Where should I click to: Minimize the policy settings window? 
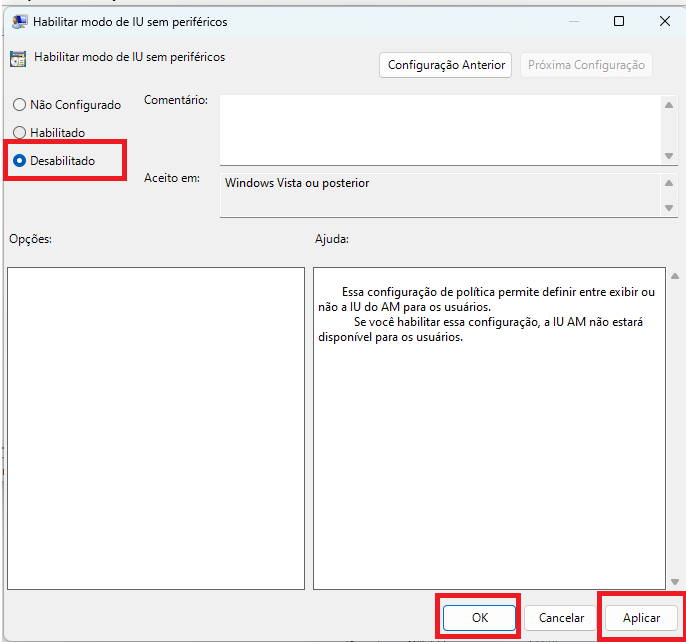pyautogui.click(x=572, y=21)
